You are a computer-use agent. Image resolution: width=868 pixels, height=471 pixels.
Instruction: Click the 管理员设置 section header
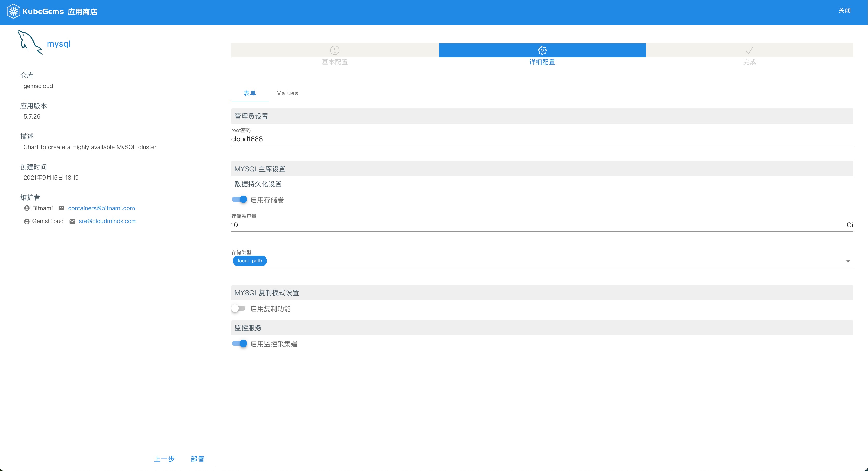[542, 116]
